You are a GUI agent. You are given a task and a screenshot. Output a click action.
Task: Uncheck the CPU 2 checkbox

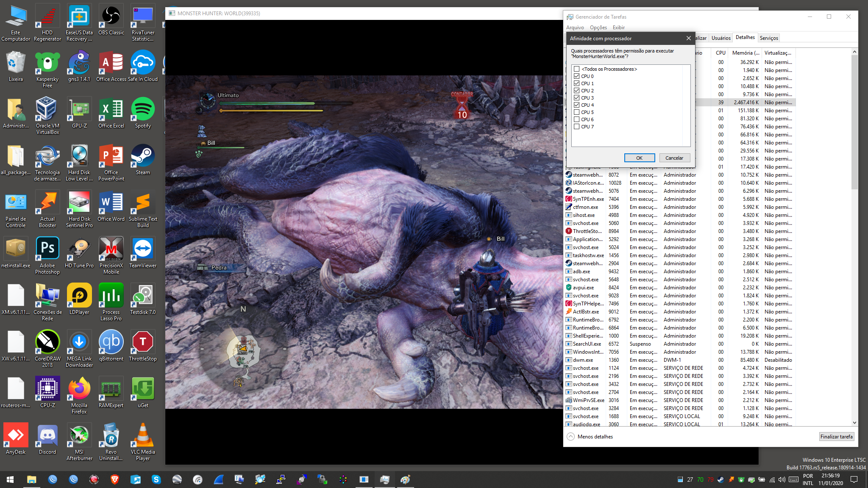576,91
